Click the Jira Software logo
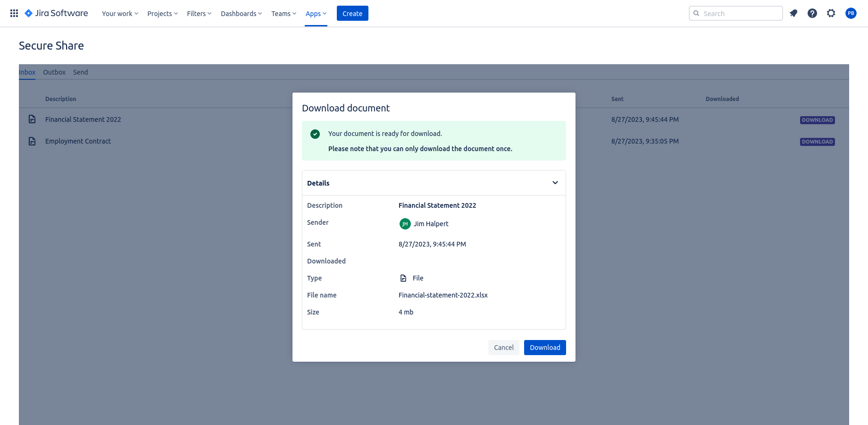This screenshot has width=868, height=425. 56,13
